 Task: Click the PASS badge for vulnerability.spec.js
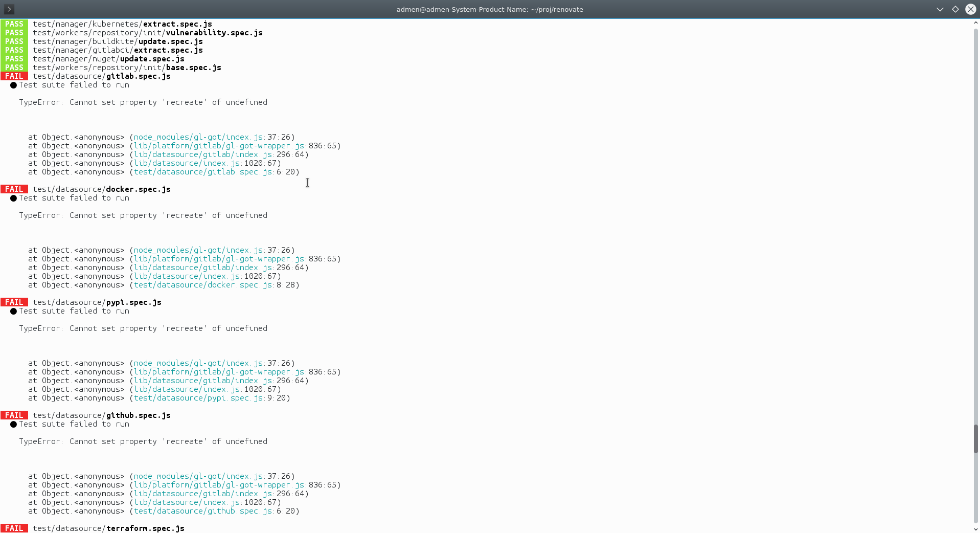click(x=14, y=33)
